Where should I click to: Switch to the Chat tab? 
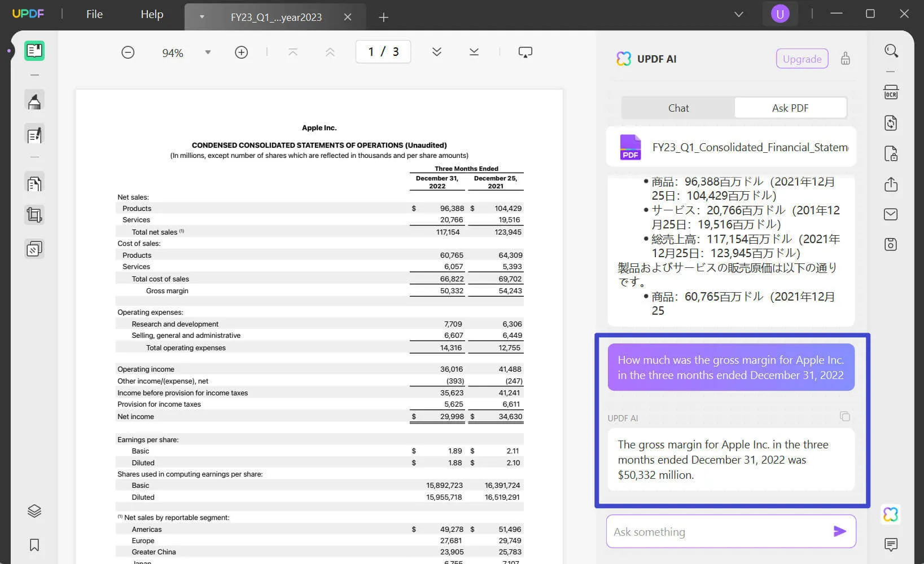pos(678,108)
